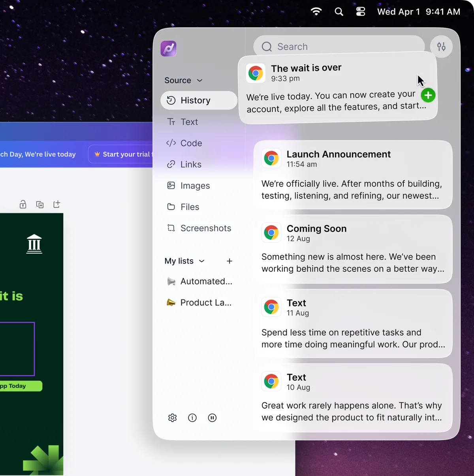Screen dimensions: 474x476
Task: Click the duplicate icon above the canvas
Action: [x=40, y=204]
